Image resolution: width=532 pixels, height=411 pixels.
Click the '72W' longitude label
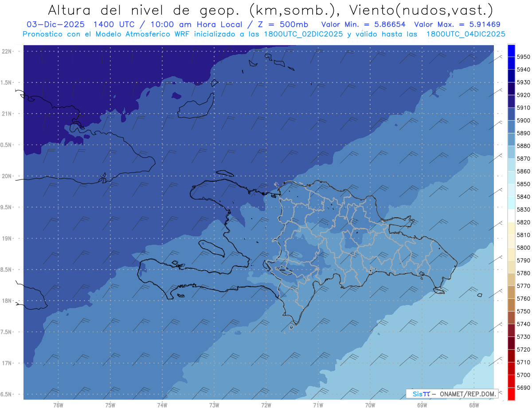click(x=266, y=405)
